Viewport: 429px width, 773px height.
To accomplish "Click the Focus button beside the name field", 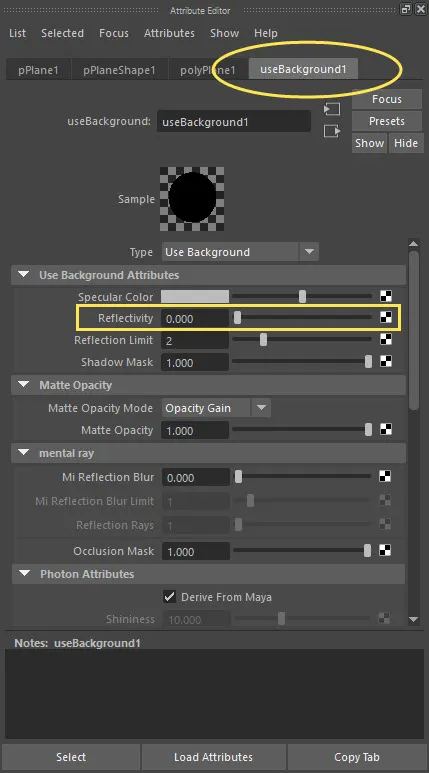I will (x=387, y=99).
